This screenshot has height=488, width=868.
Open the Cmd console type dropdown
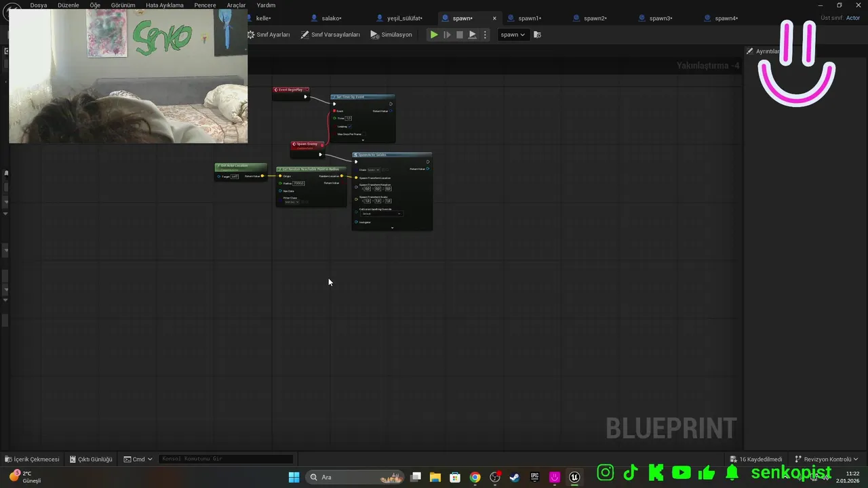(x=138, y=459)
